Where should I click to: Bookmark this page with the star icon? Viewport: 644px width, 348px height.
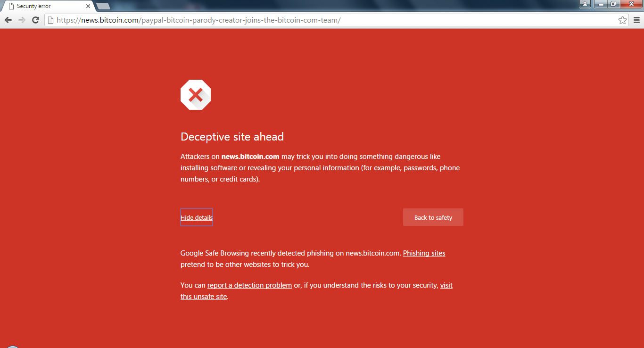click(x=622, y=20)
